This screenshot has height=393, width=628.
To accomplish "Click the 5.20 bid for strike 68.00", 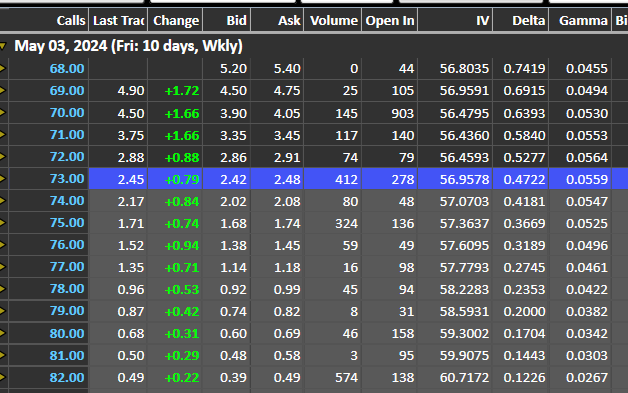I will [233, 69].
